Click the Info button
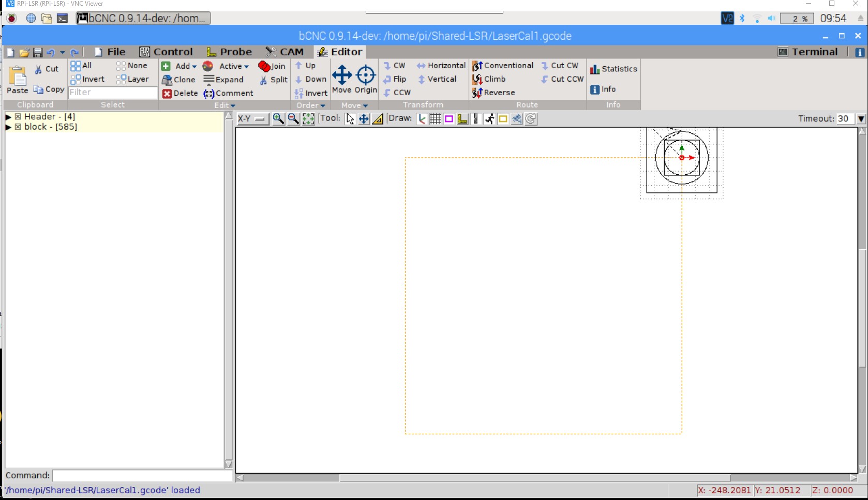This screenshot has height=500, width=868. 603,89
